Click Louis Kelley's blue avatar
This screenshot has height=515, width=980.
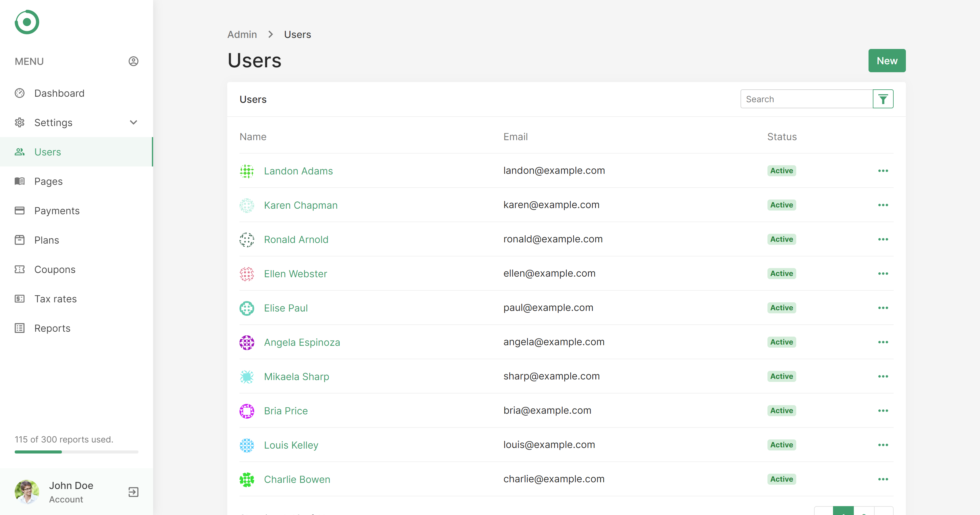pos(247,445)
